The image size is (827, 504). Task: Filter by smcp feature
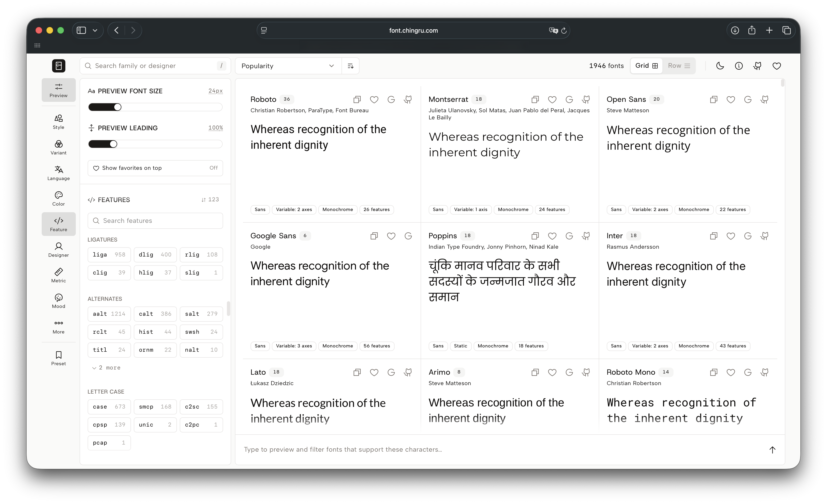155,407
